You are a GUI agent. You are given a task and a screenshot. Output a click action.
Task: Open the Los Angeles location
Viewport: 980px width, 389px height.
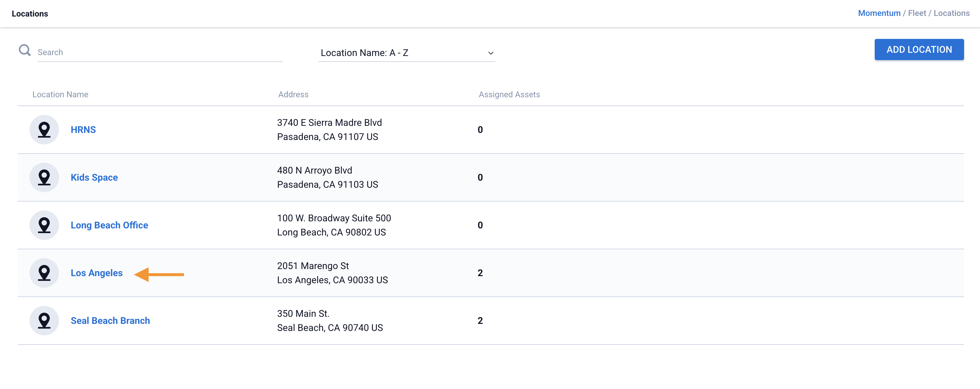click(x=97, y=273)
